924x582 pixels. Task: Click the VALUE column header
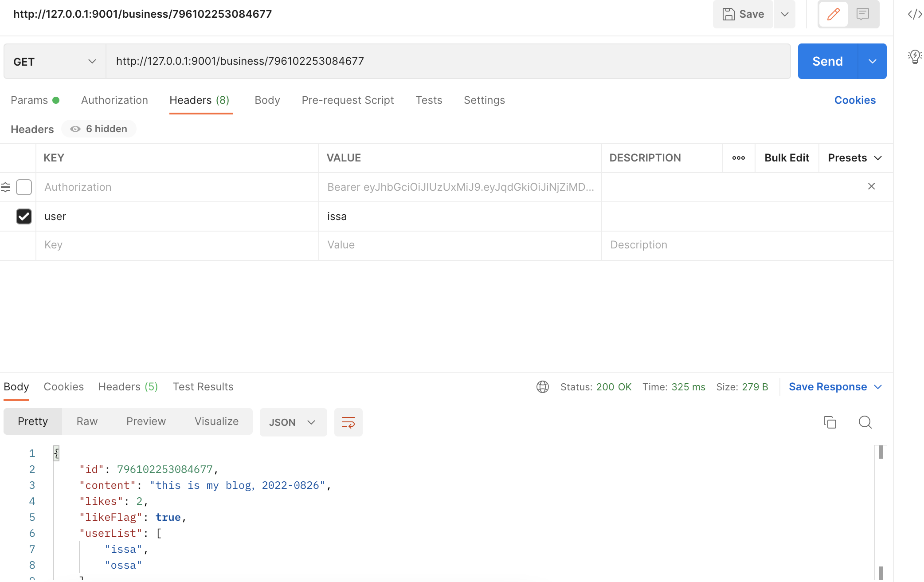pyautogui.click(x=344, y=158)
